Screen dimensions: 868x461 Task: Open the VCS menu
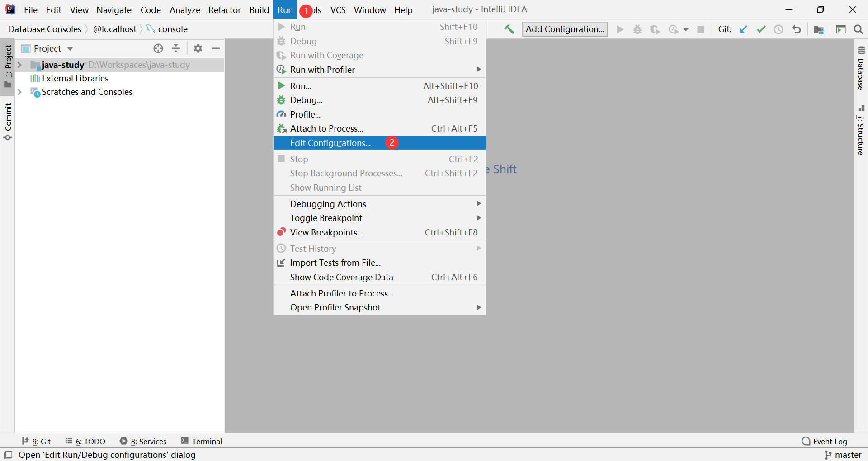pos(338,10)
